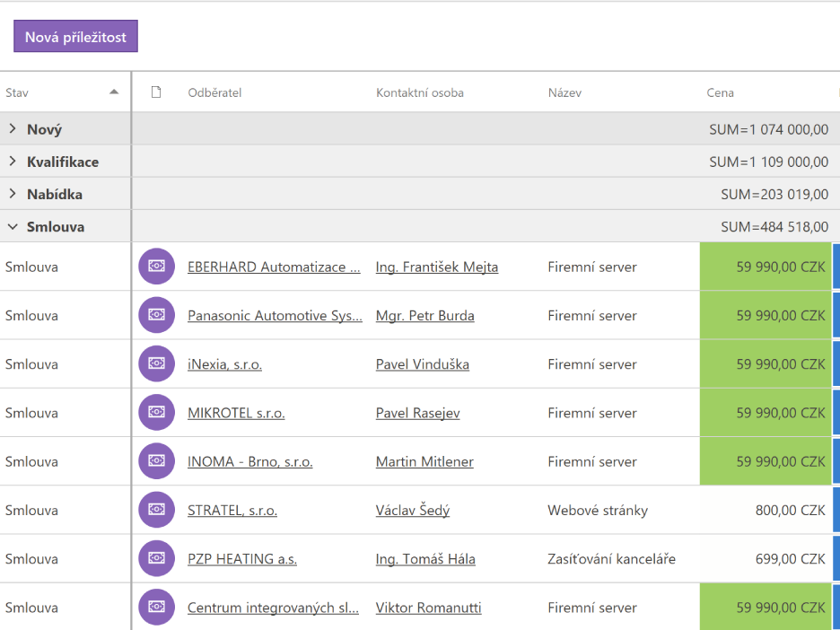Expand the Kvalifikace group
The width and height of the screenshot is (840, 630).
(13, 162)
